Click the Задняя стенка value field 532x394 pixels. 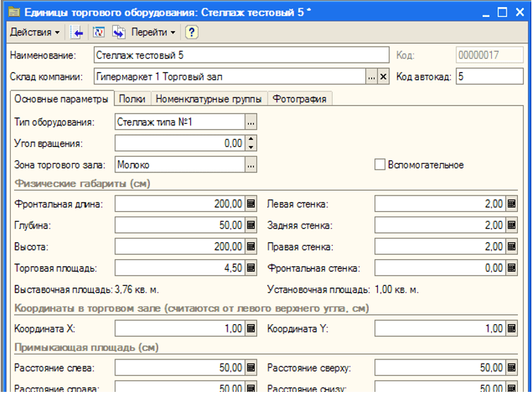[440, 225]
